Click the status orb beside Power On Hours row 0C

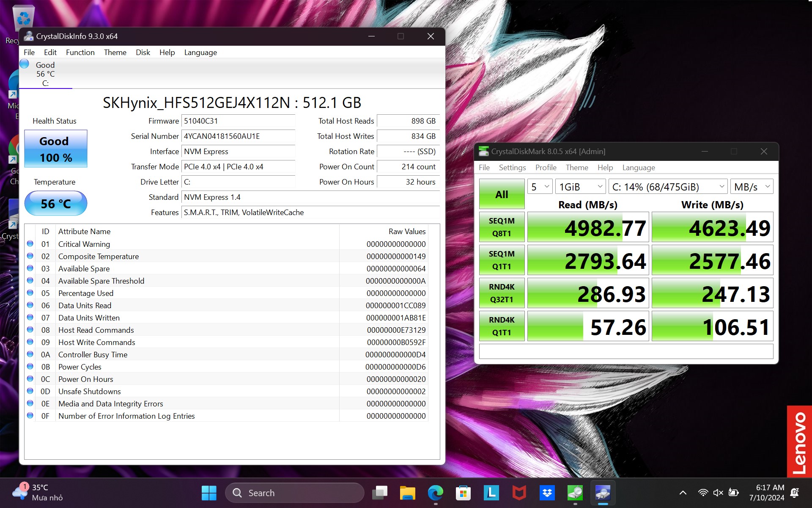tap(30, 378)
